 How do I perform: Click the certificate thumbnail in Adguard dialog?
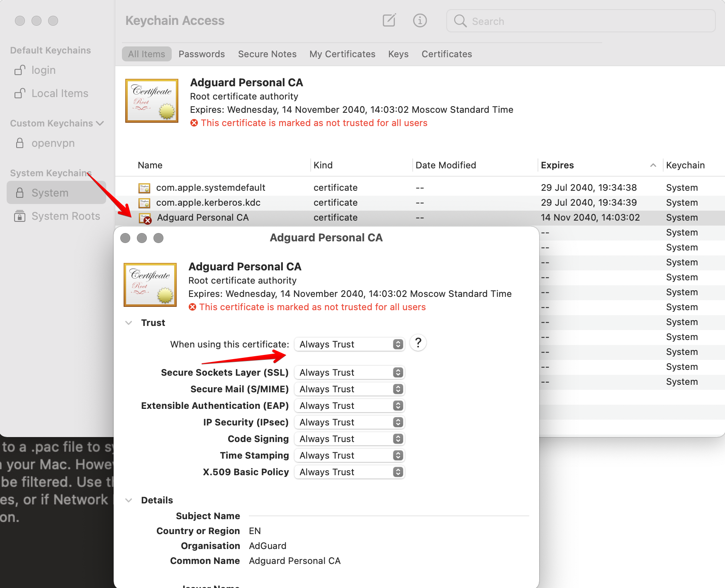150,284
